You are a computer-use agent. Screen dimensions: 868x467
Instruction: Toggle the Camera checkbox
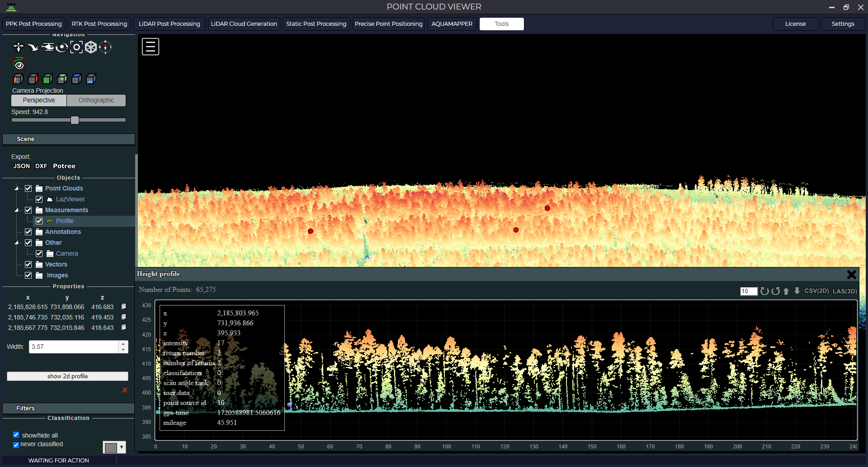click(x=39, y=253)
